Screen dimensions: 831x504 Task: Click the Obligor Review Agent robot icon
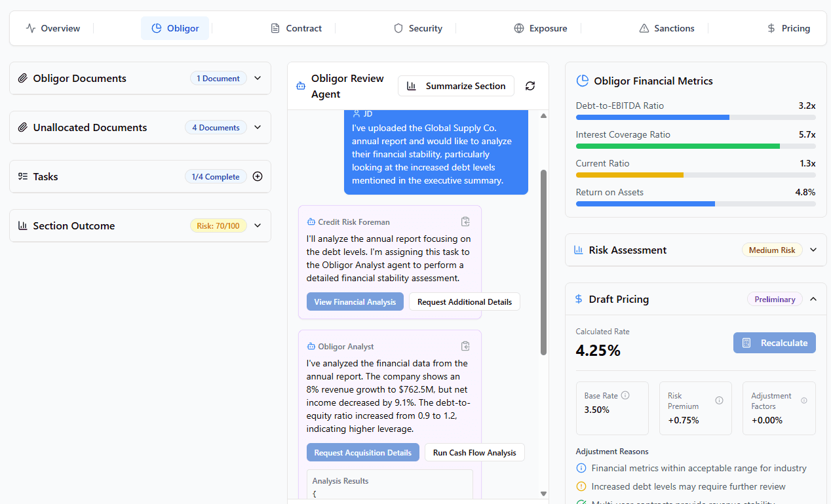(301, 85)
